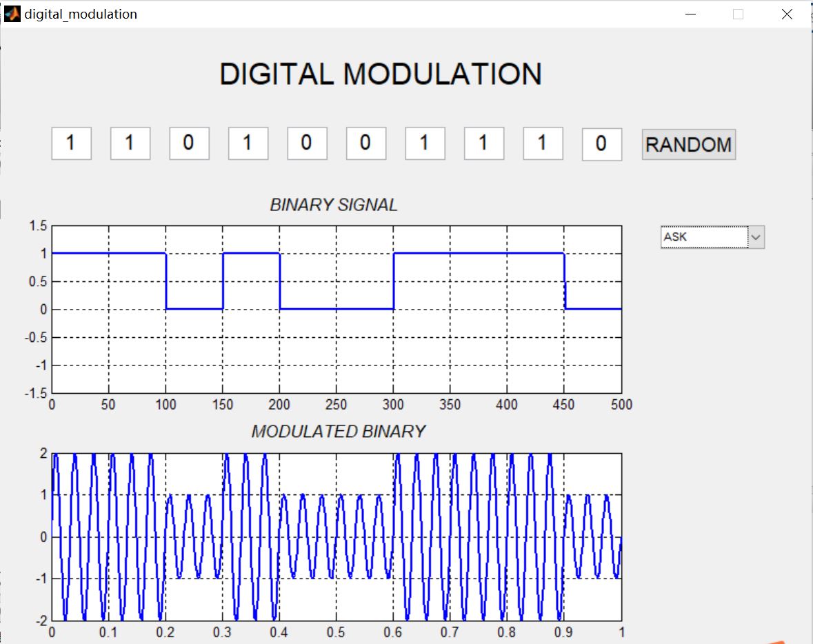Select the second bit input field
Image resolution: width=813 pixels, height=644 pixels.
click(x=130, y=143)
